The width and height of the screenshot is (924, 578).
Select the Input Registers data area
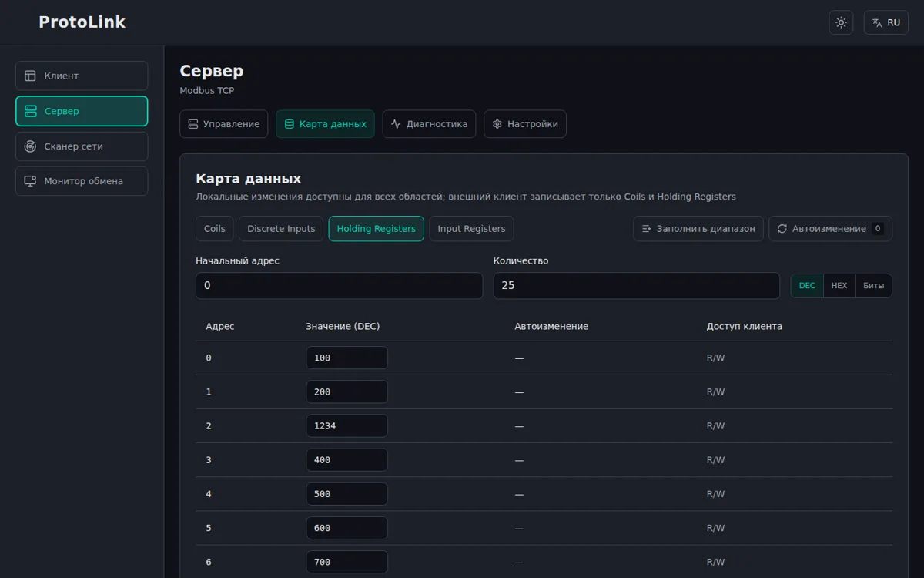point(471,229)
